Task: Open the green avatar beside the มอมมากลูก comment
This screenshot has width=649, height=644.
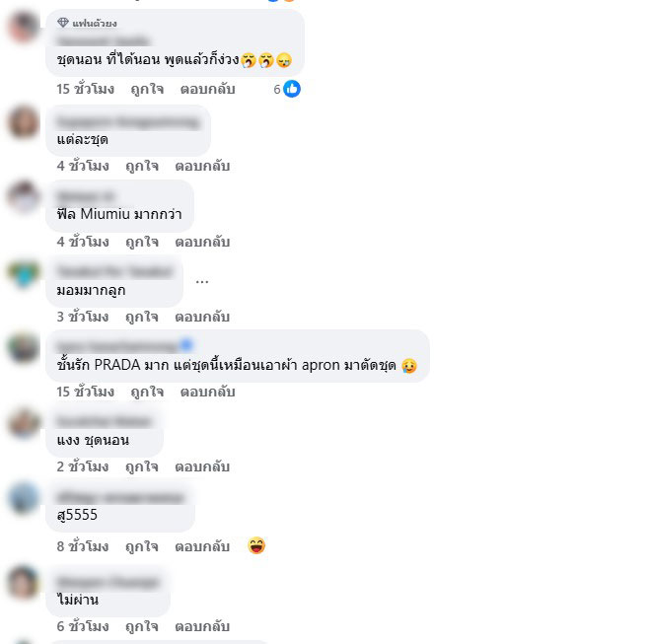Action: [x=24, y=272]
